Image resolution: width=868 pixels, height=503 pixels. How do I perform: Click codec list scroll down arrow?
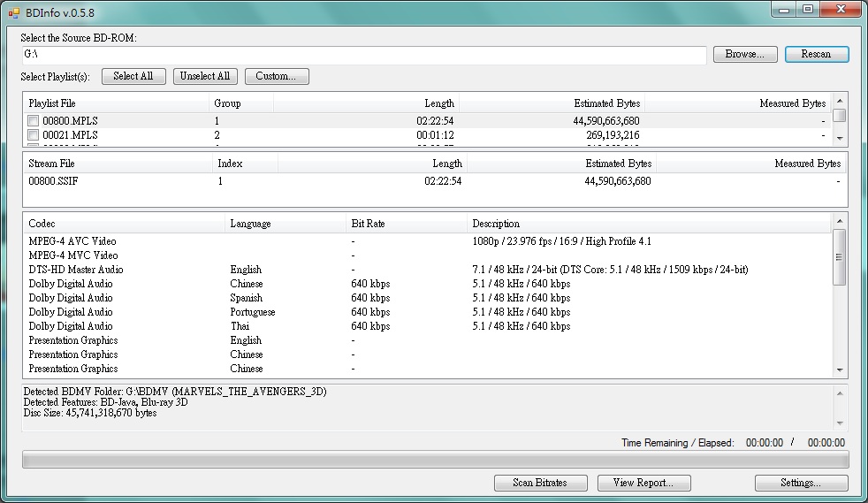pyautogui.click(x=840, y=370)
